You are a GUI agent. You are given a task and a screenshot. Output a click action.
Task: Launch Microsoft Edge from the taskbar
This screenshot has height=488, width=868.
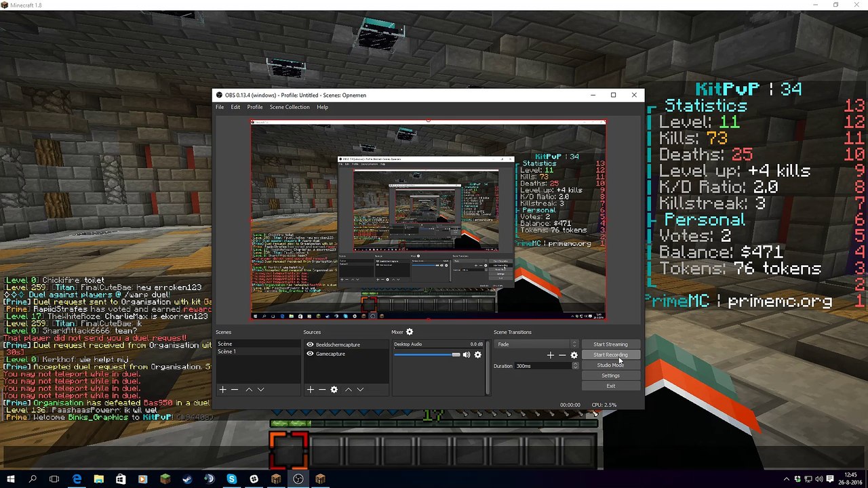[x=77, y=479]
